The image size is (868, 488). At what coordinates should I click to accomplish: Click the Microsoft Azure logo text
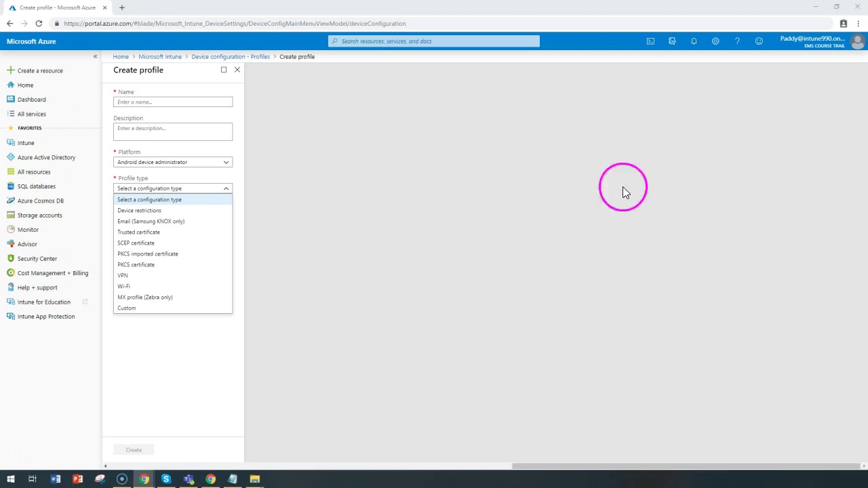(x=31, y=41)
